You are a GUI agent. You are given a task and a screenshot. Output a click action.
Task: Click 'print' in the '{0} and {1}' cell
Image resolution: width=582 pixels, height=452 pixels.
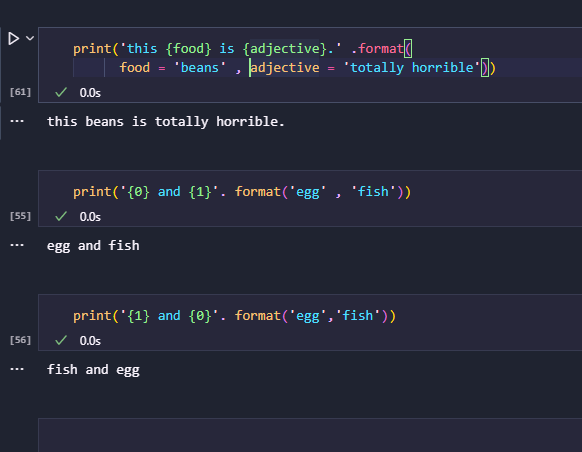tap(92, 192)
